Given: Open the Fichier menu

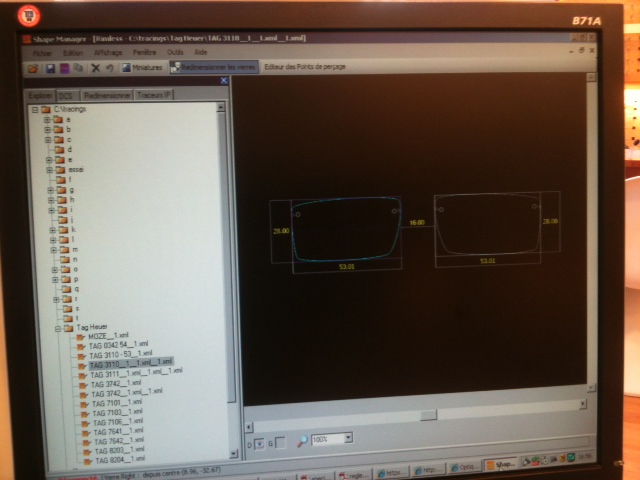Looking at the screenshot, I should coord(42,53).
